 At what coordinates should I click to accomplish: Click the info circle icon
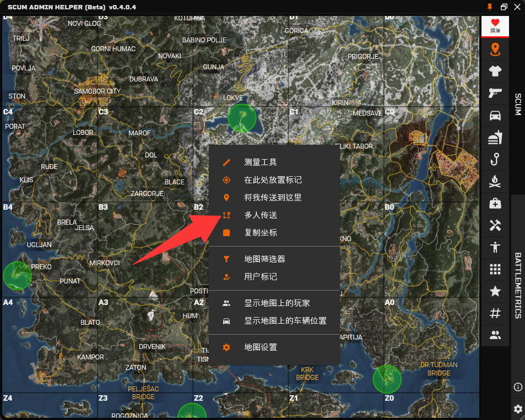tap(518, 387)
